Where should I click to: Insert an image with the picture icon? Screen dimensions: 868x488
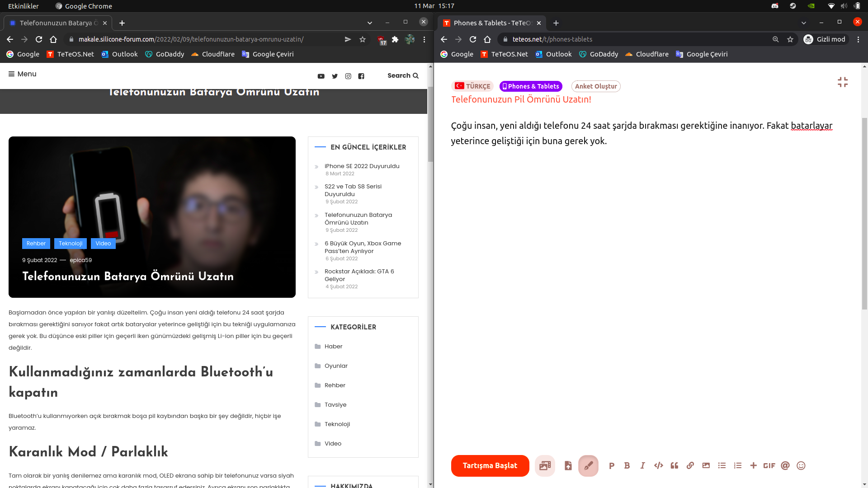[x=706, y=465]
